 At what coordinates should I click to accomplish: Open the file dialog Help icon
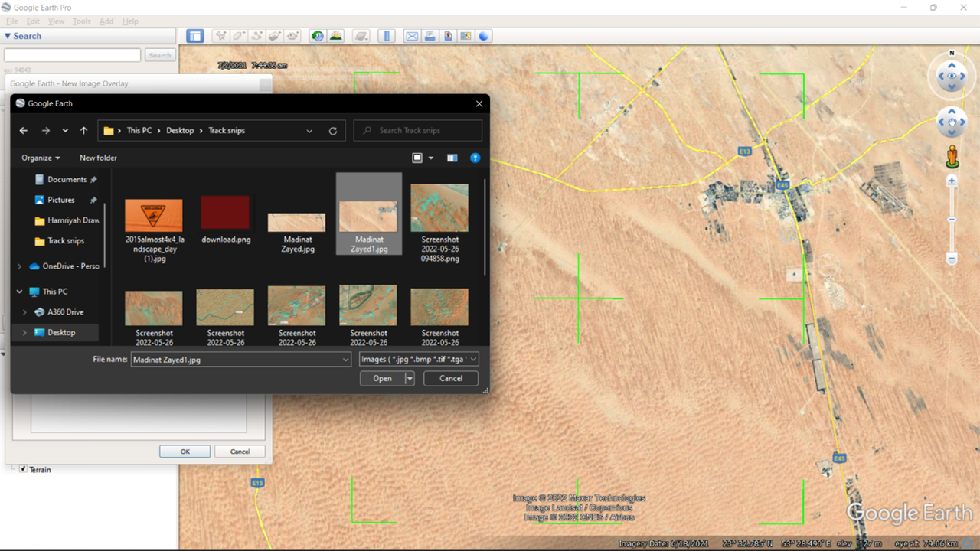[475, 158]
